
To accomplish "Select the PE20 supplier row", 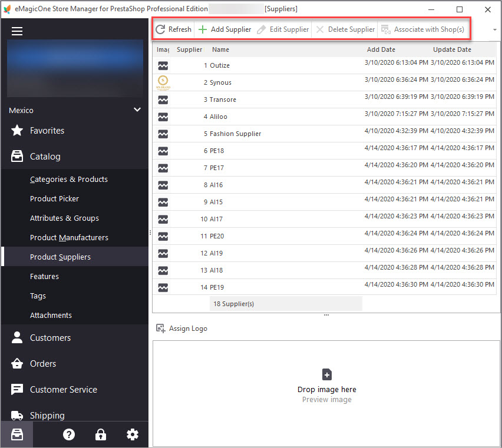I will [x=324, y=236].
